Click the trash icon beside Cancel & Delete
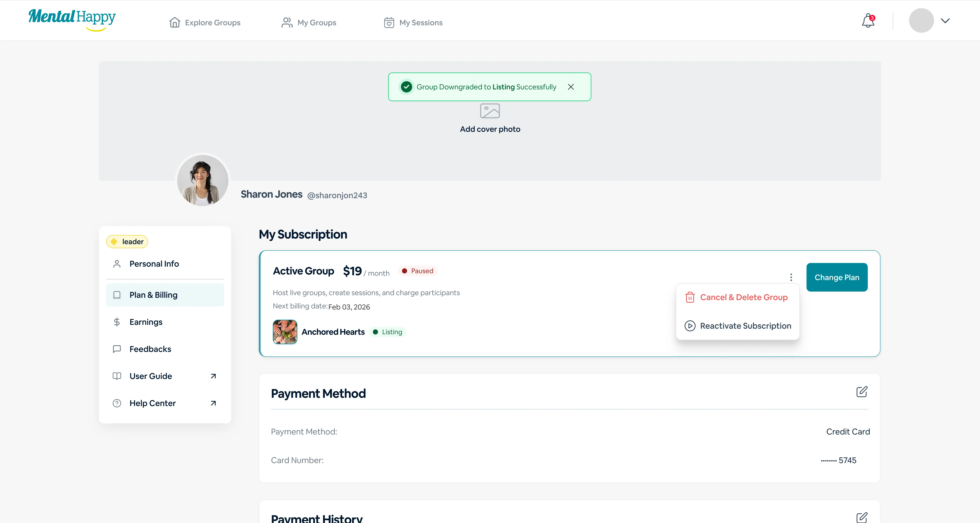 [690, 297]
